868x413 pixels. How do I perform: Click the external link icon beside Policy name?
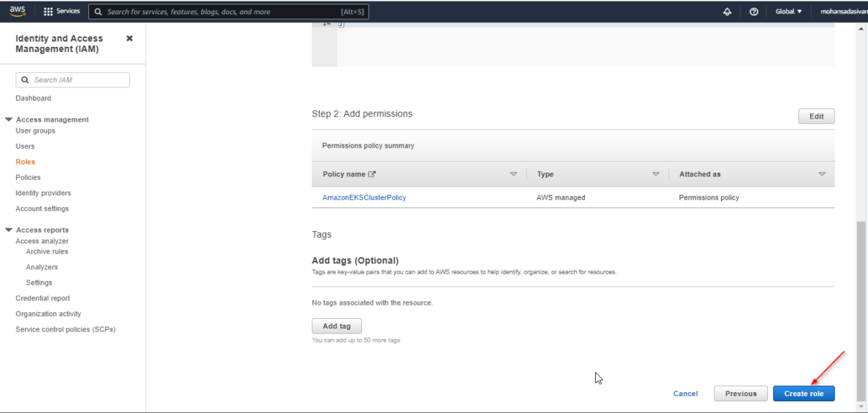[x=372, y=174]
